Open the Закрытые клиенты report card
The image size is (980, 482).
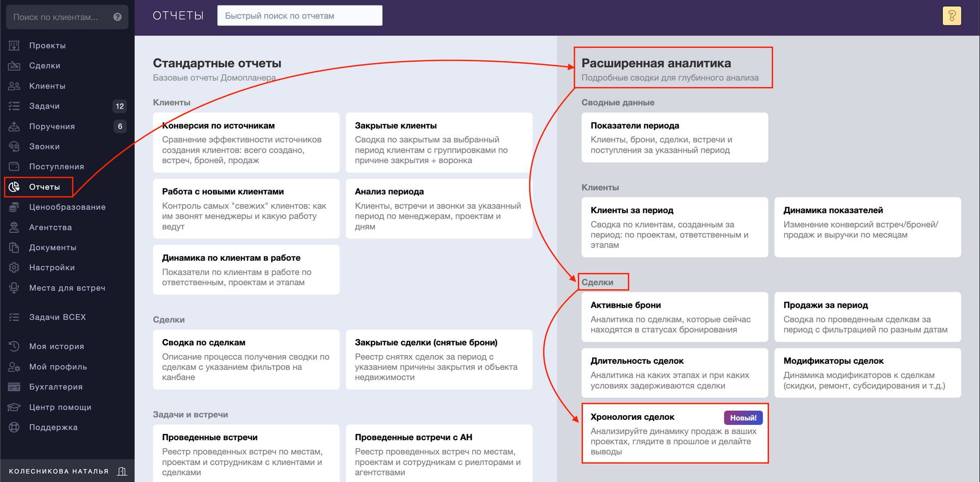click(439, 142)
